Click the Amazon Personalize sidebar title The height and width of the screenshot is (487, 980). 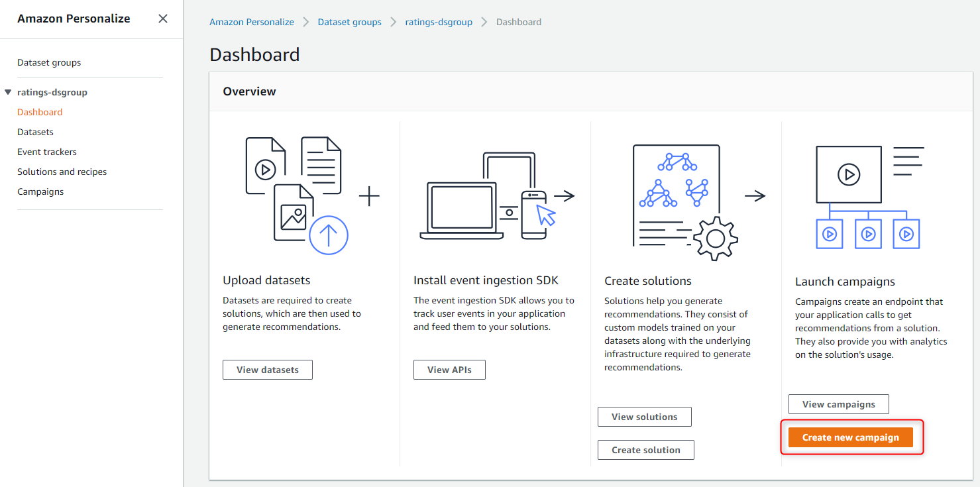[x=74, y=19]
